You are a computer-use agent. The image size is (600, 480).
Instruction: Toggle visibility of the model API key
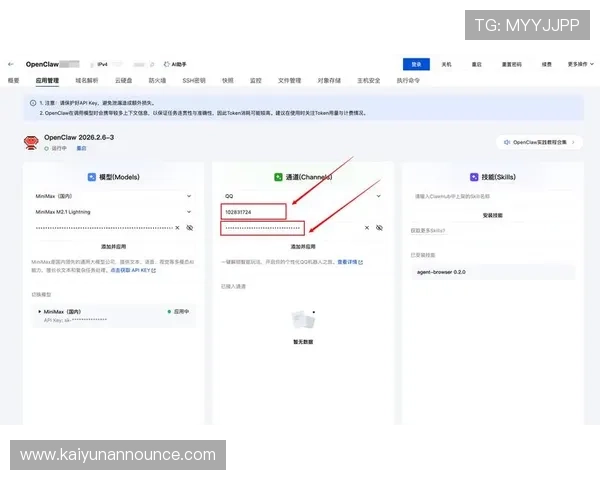(x=190, y=228)
